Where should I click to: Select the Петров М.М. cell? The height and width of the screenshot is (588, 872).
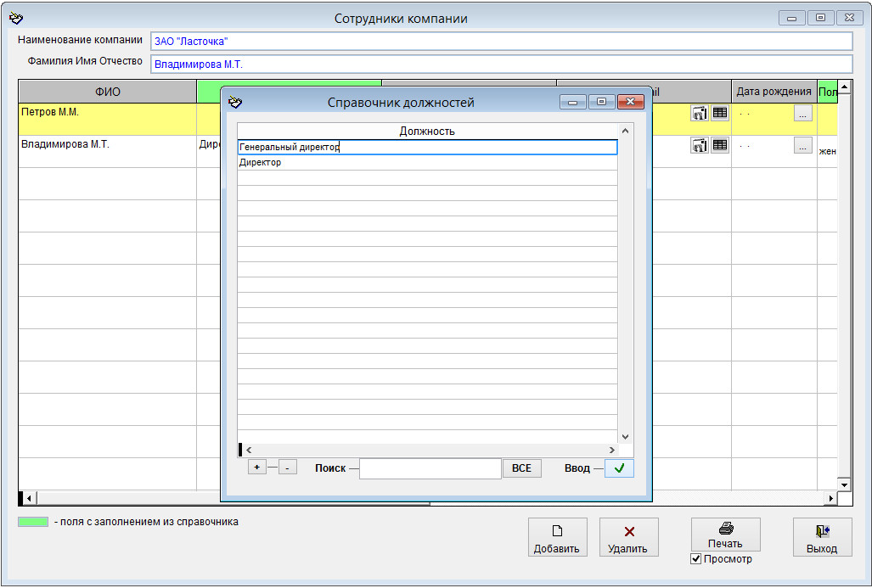[107, 119]
